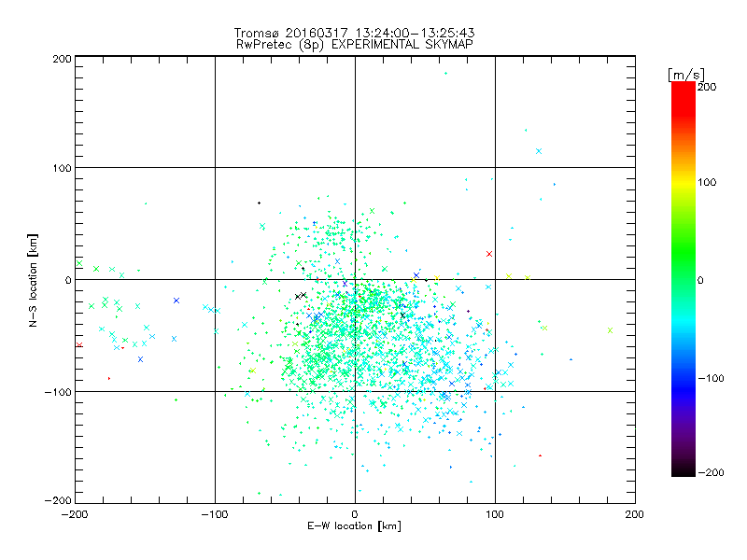Click the black bottom end of the colorbar
Image resolution: width=747 pixels, height=560 pixels.
(x=684, y=469)
